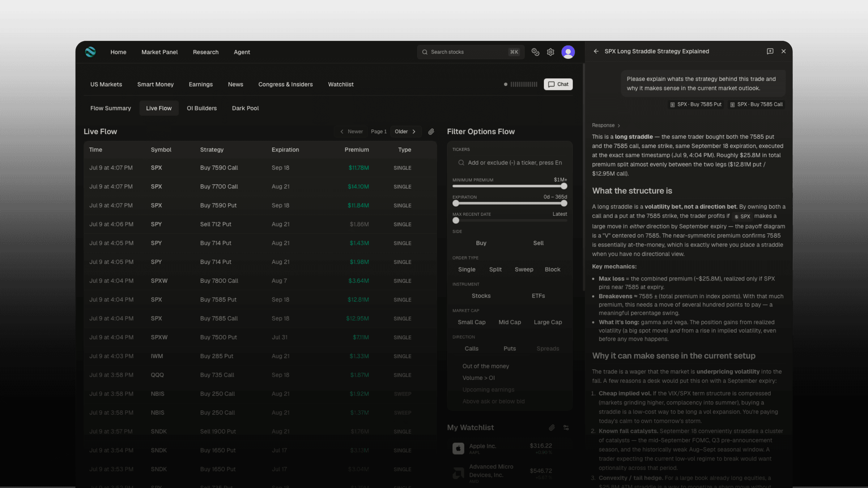This screenshot has height=488, width=868.
Task: Toggle Mid Cap market cap filter
Action: click(510, 322)
